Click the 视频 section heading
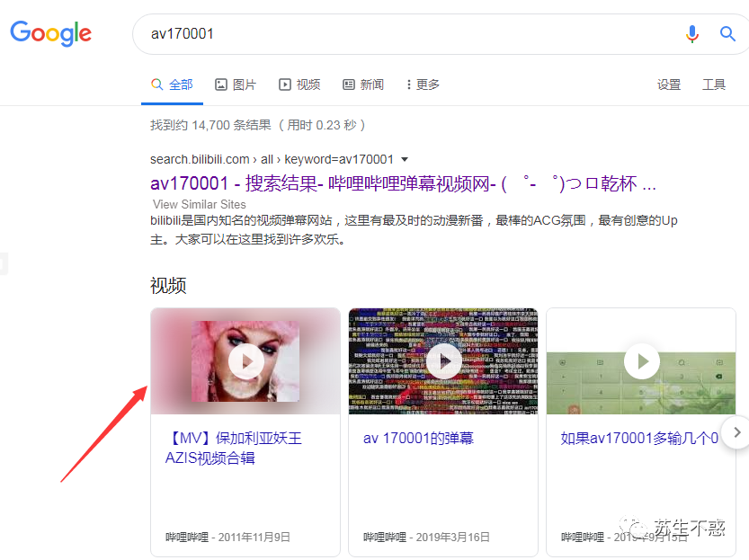The image size is (749, 560). [x=168, y=285]
